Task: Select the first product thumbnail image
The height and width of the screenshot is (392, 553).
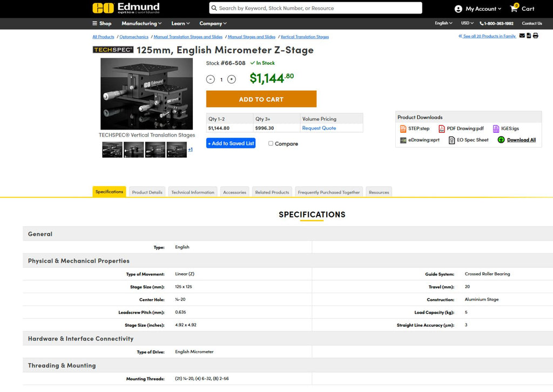Action: pos(112,150)
